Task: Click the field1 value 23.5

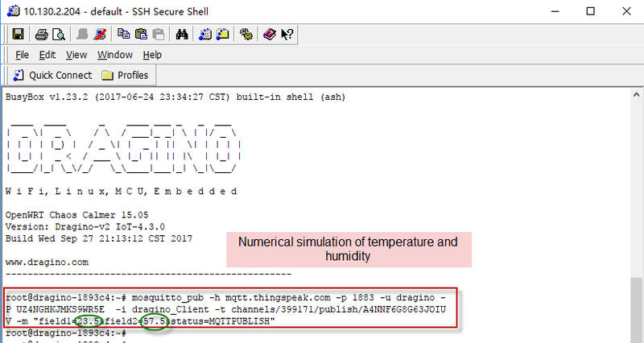Action: [x=88, y=321]
